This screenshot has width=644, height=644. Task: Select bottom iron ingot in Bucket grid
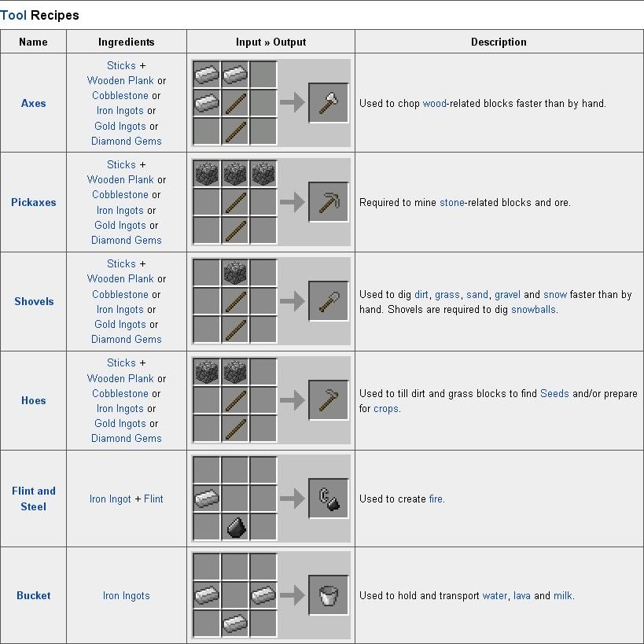pyautogui.click(x=235, y=624)
